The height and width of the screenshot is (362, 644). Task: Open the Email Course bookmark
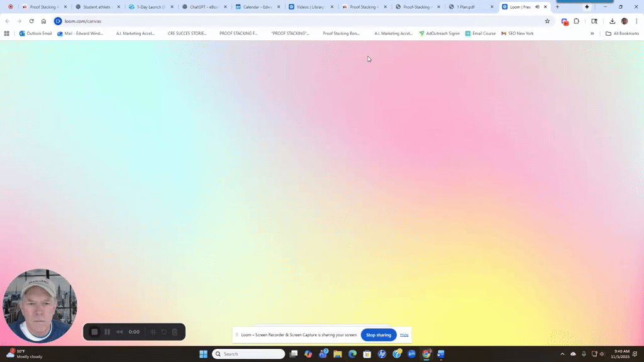click(x=480, y=34)
